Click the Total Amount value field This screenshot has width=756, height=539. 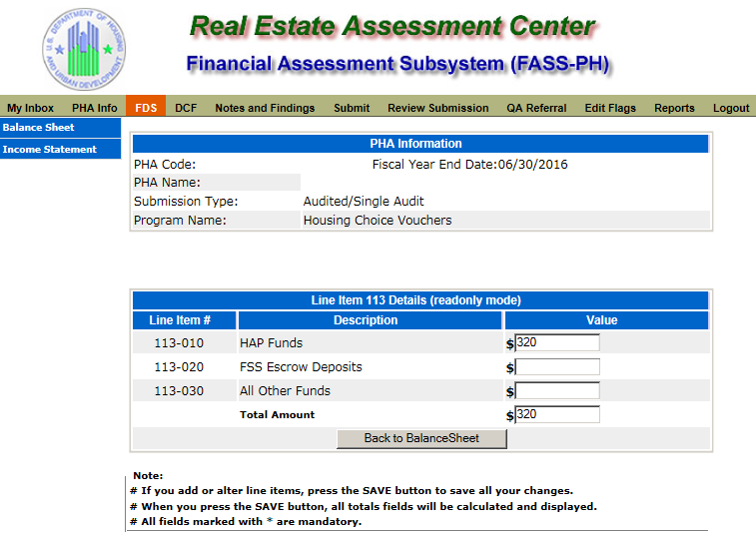[x=557, y=414]
